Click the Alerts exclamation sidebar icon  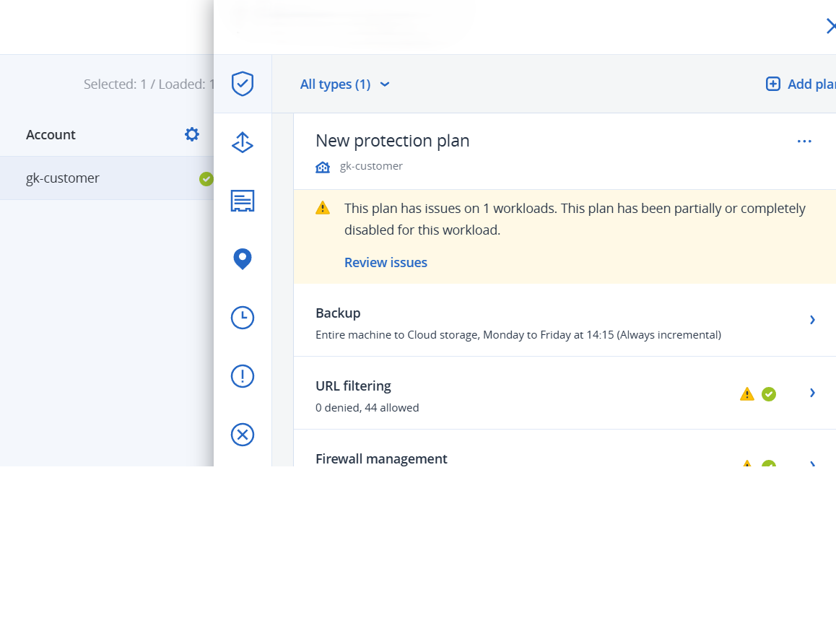[243, 376]
